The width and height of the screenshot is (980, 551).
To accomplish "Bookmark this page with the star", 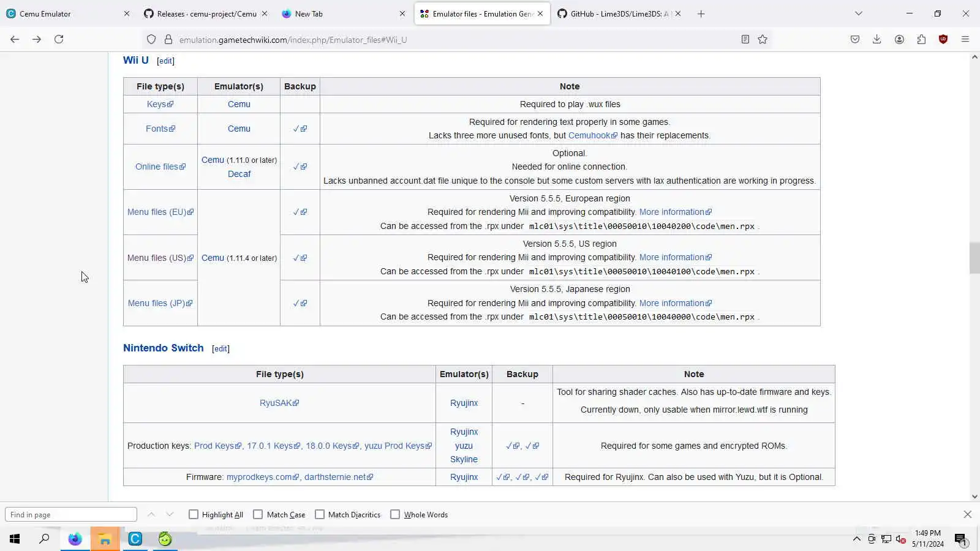I will pyautogui.click(x=763, y=40).
